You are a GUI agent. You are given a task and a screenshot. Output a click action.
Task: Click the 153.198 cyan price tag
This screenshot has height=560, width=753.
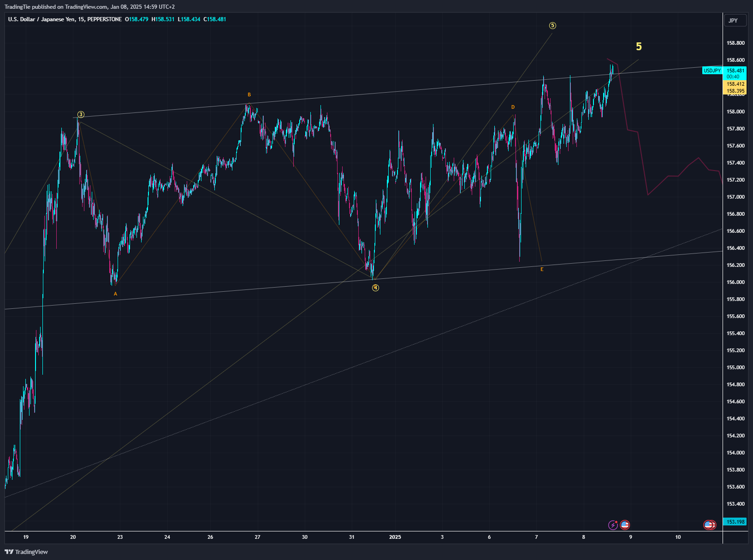735,522
